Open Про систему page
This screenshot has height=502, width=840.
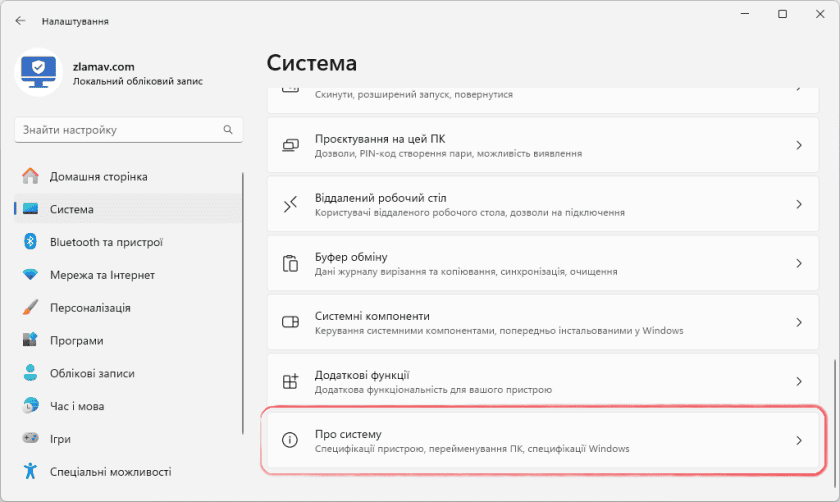coord(543,440)
